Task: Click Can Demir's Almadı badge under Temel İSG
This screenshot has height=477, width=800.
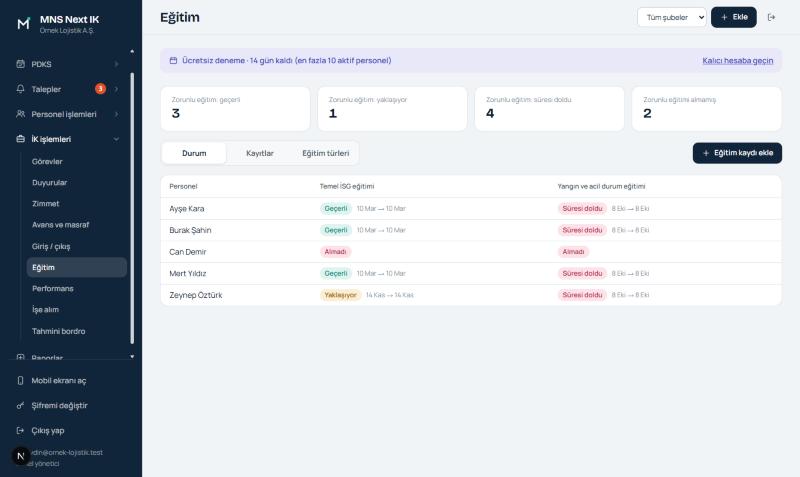Action: pyautogui.click(x=335, y=252)
